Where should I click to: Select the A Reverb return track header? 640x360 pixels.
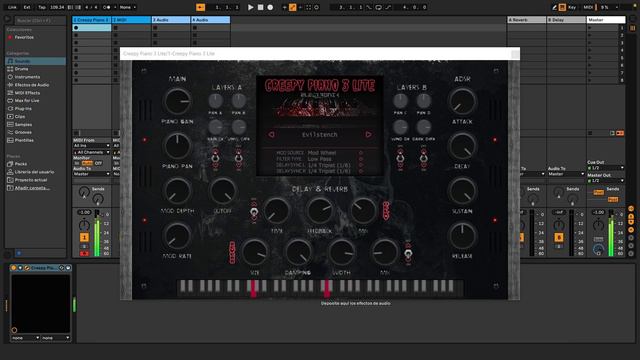pos(527,20)
